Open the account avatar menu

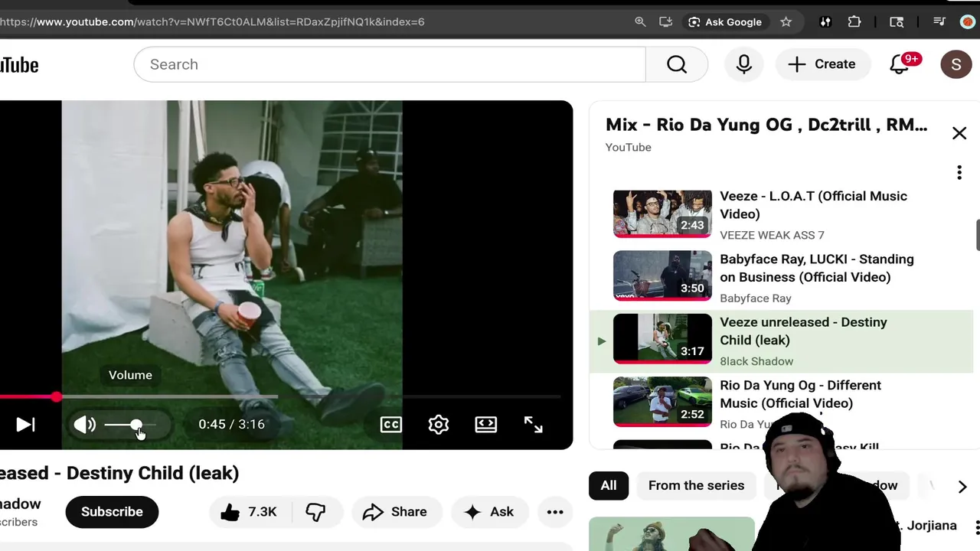coord(955,64)
